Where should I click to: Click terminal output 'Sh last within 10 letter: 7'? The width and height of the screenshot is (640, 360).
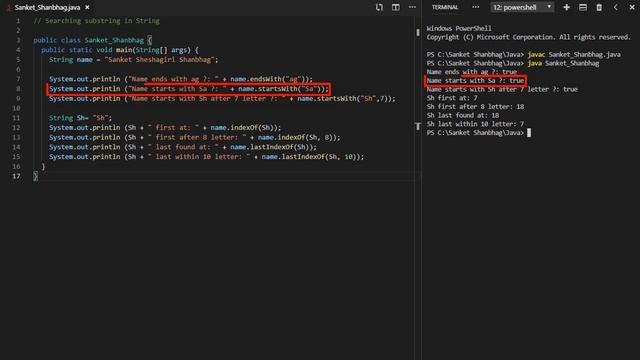475,124
